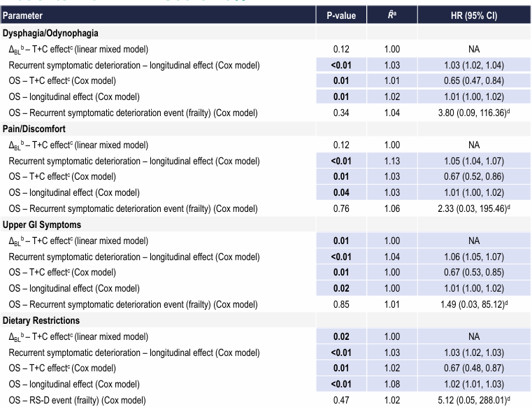The width and height of the screenshot is (532, 407).
Task: Click the R-hat column header
Action: coord(394,15)
